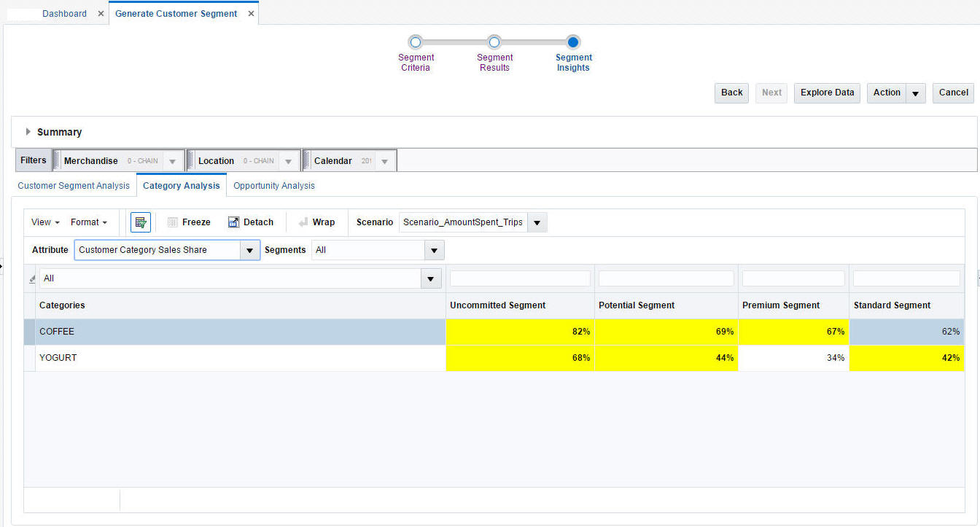Open the Scenario dropdown arrow

(x=537, y=222)
